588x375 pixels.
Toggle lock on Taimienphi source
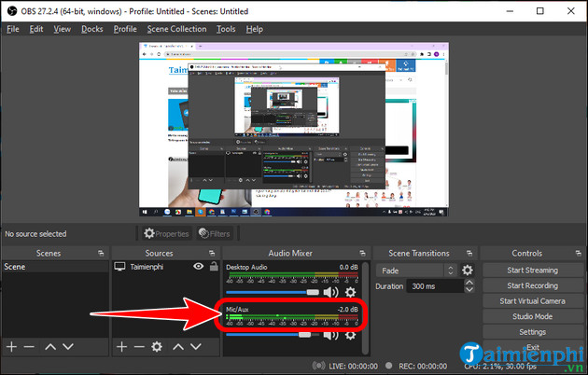[214, 267]
